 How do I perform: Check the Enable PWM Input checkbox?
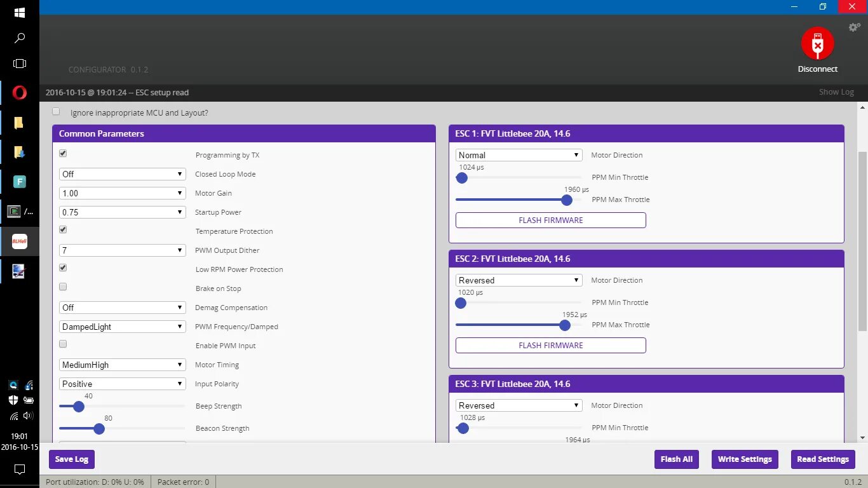click(63, 344)
